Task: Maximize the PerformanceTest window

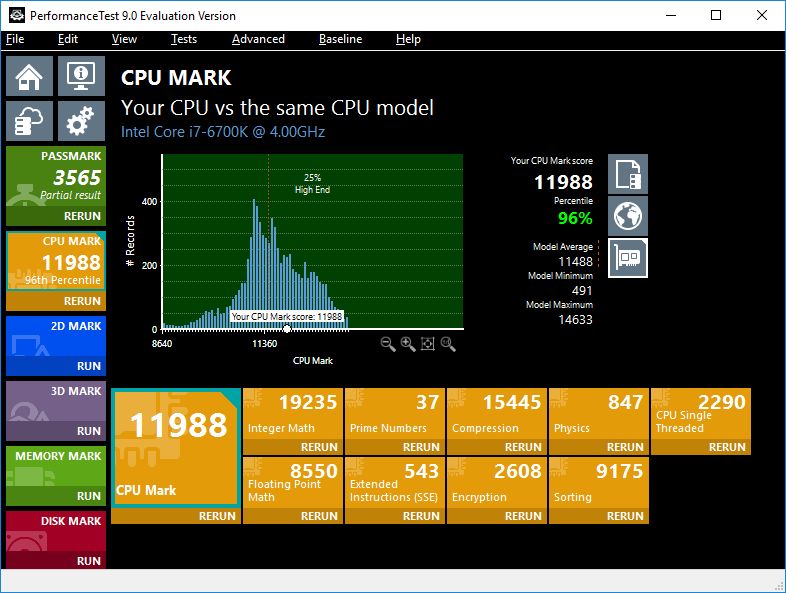Action: click(x=716, y=15)
